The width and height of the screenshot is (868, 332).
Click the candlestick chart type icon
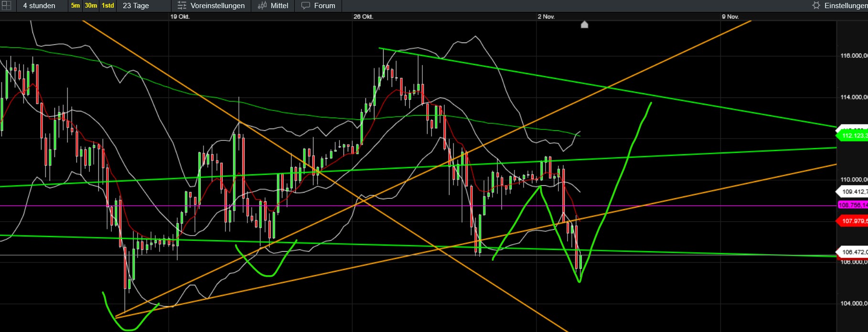262,6
